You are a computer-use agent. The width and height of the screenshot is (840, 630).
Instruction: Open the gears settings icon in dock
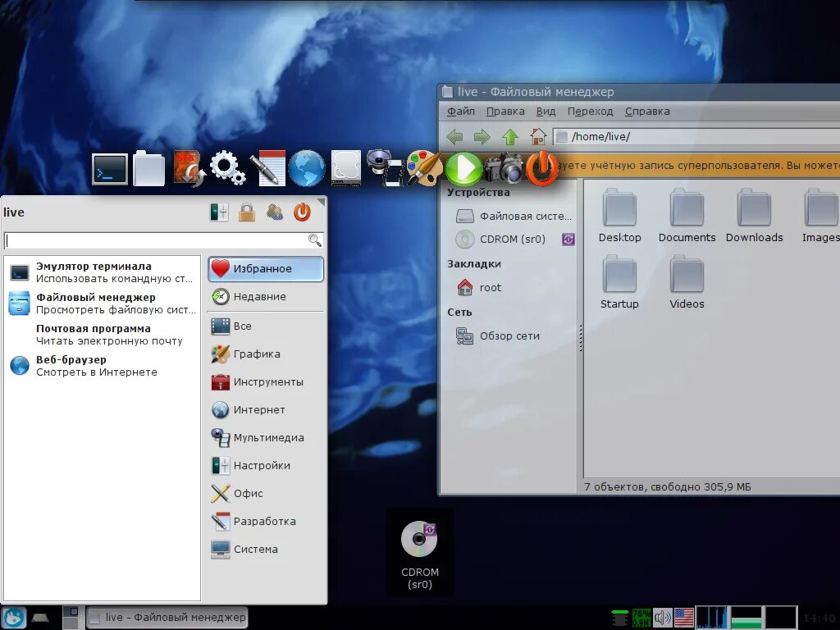(x=228, y=168)
